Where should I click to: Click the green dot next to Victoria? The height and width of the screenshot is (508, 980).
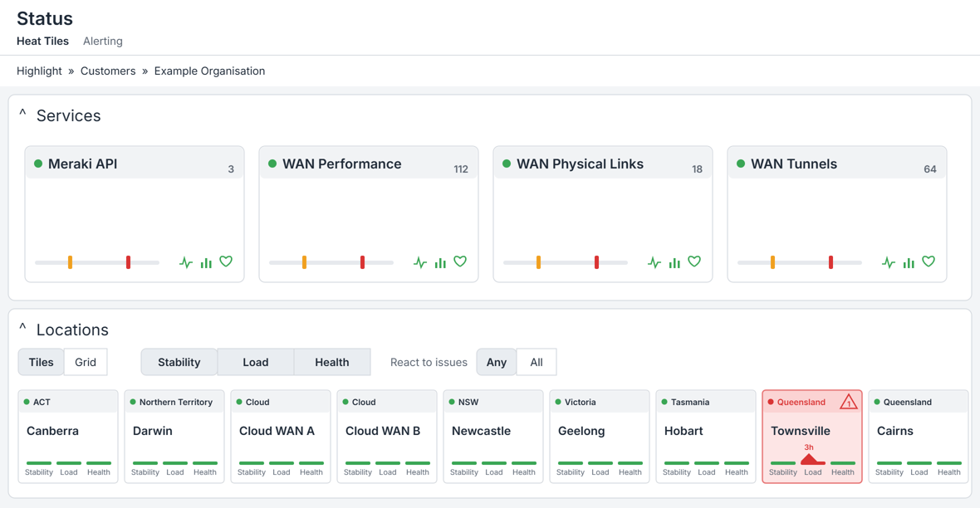[558, 402]
